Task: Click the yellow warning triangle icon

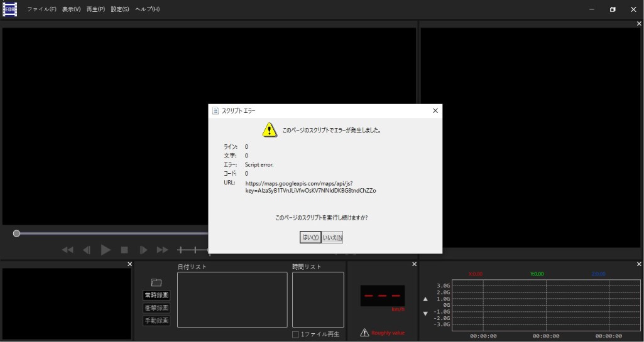Action: (x=270, y=129)
